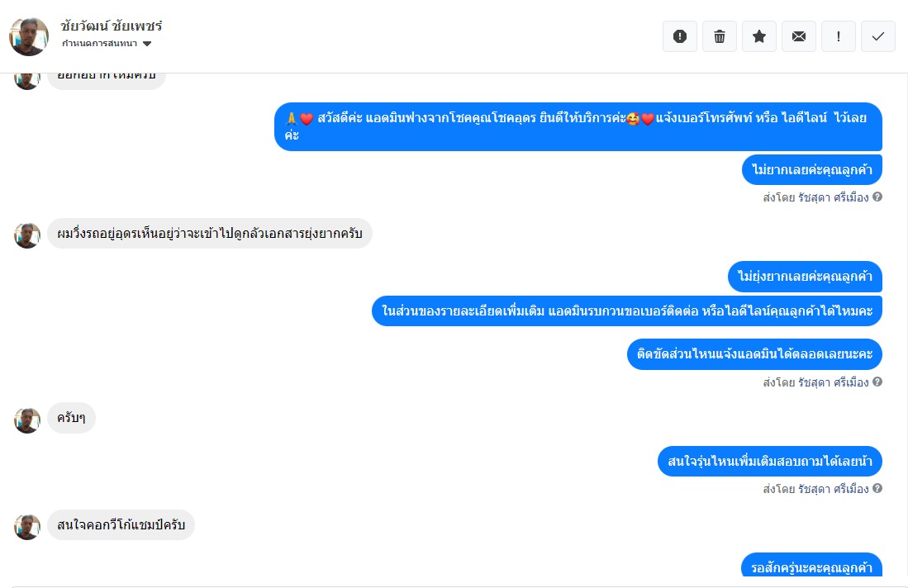This screenshot has height=588, width=908.
Task: Open ชัยวัฒน์ ชัยเพชร header profile picture
Action: (x=28, y=36)
